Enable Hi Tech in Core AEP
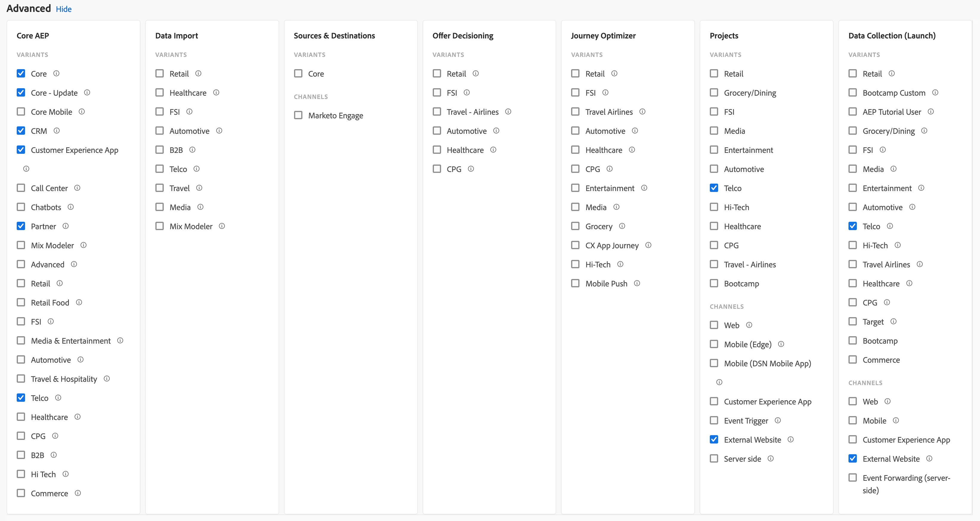The image size is (980, 521). click(x=21, y=474)
